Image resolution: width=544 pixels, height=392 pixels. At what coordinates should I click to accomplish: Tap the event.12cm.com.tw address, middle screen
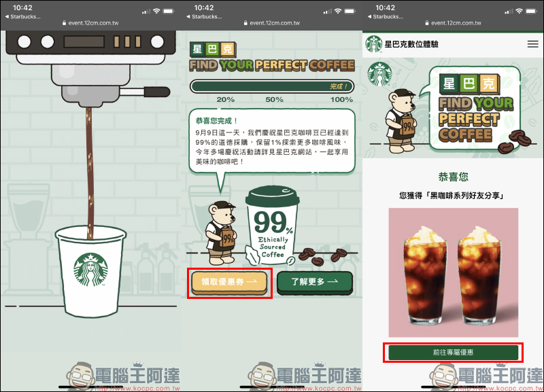[272, 23]
